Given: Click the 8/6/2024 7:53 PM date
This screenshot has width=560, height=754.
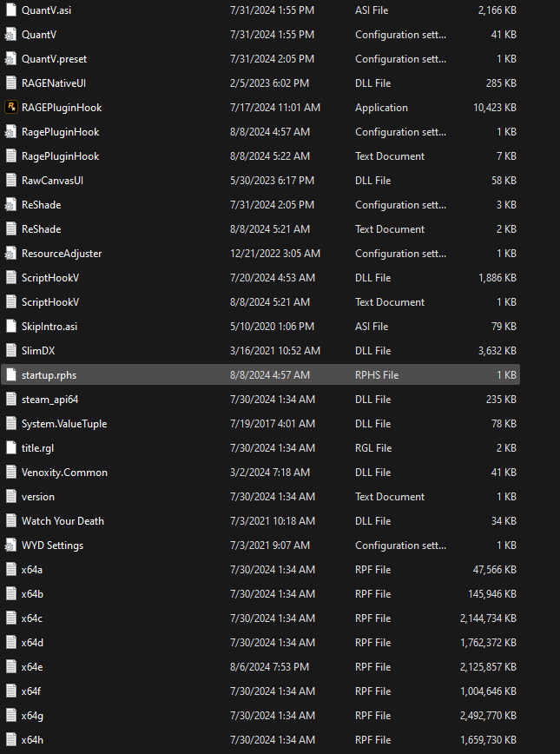Looking at the screenshot, I should [270, 667].
